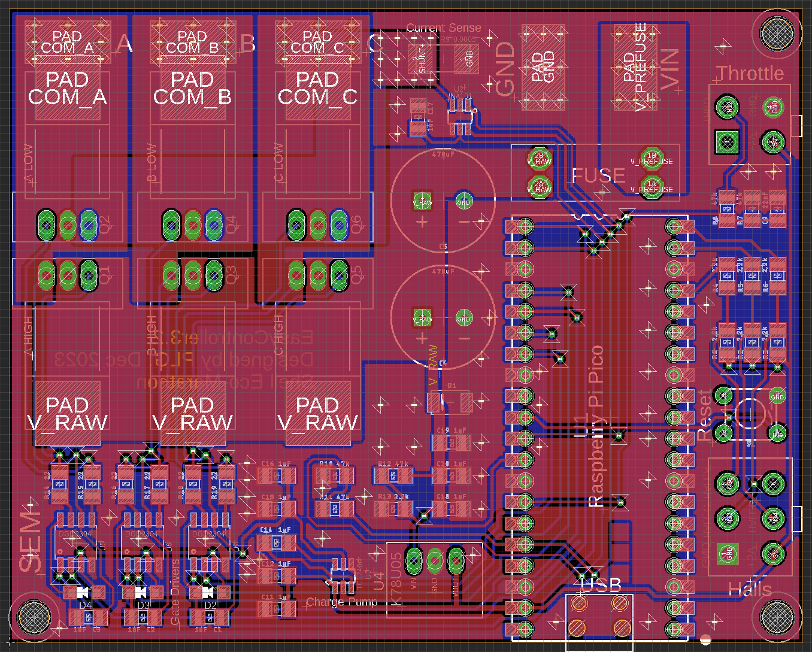Select the PAD V_RAW pad under A HIGH
This screenshot has width=812, height=652.
click(68, 413)
